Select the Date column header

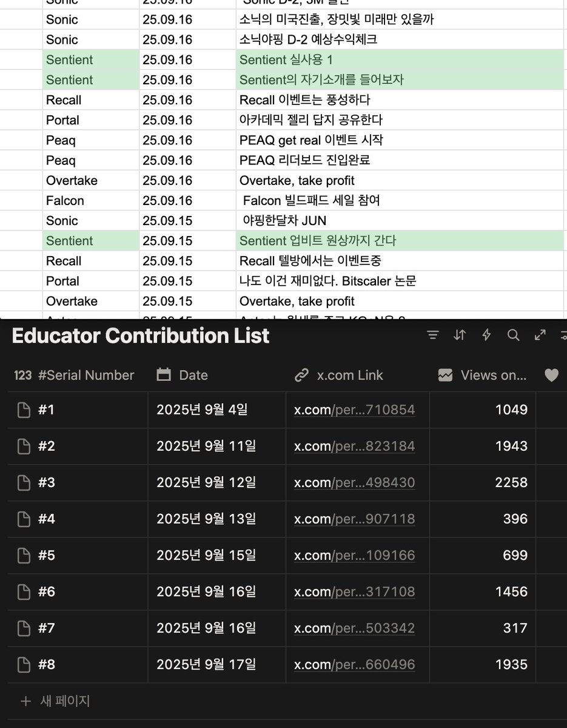[217, 376]
